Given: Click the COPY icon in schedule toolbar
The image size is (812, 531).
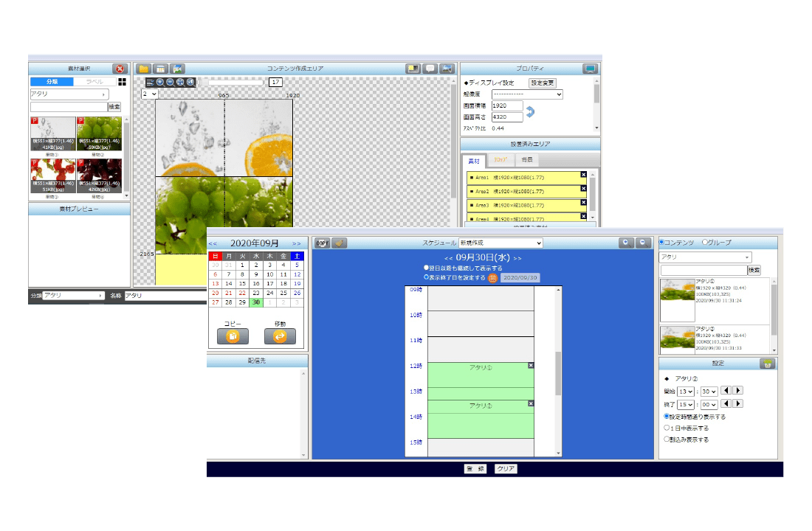Looking at the screenshot, I should click(322, 243).
